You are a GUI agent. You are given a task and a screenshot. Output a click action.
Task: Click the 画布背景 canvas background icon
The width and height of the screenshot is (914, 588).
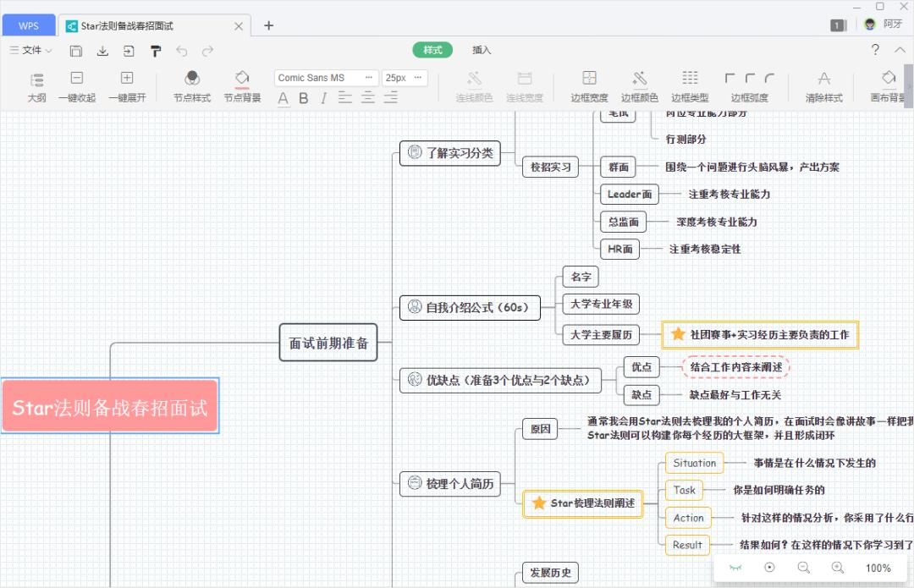click(x=888, y=85)
